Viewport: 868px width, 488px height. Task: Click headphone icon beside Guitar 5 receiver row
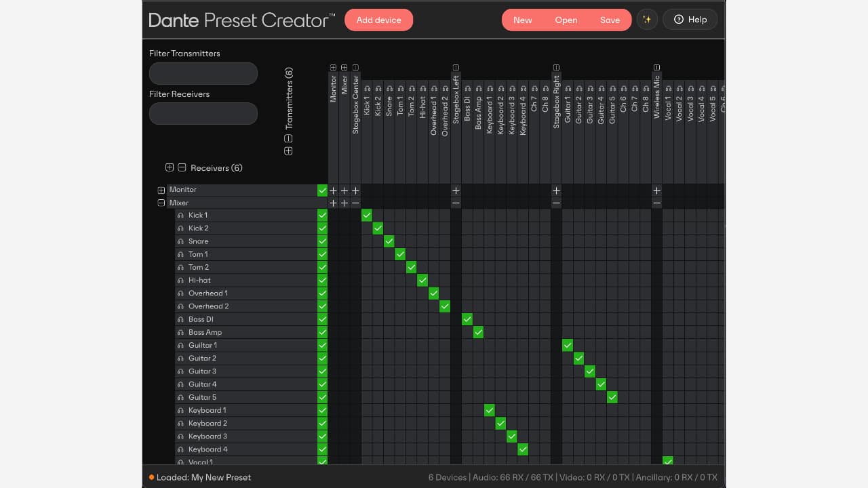(180, 397)
